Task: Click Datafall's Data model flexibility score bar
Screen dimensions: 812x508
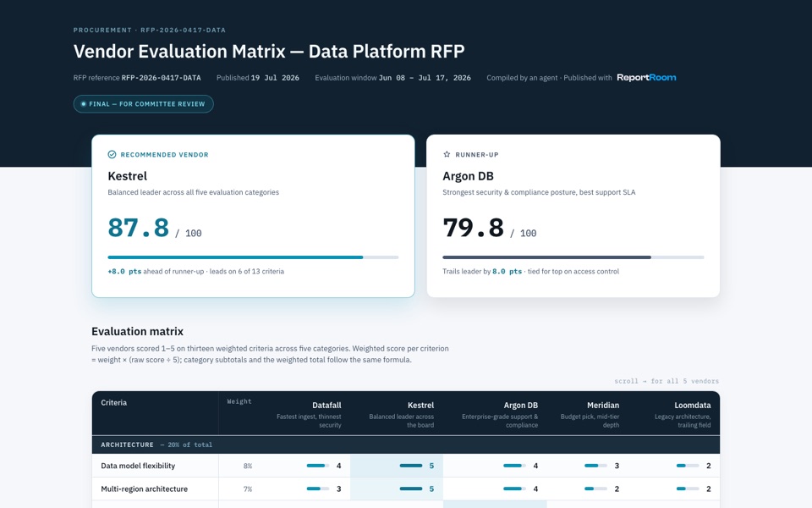Action: click(x=318, y=466)
